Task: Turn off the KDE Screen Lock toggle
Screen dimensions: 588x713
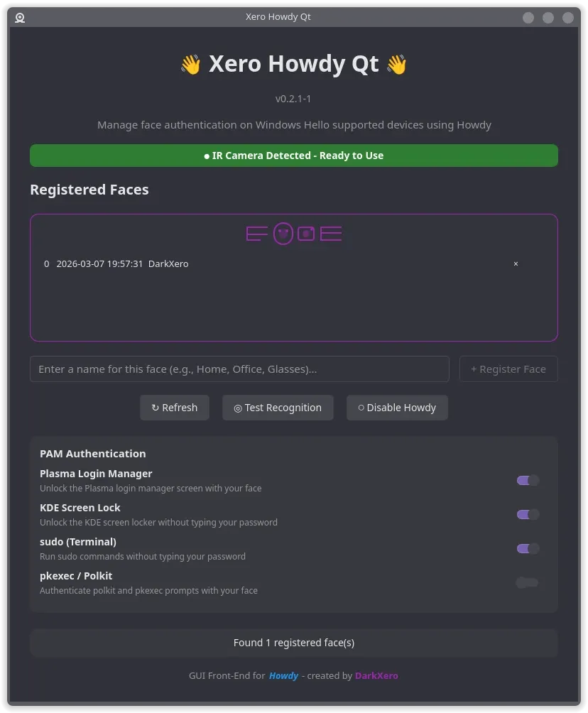Action: pos(527,514)
